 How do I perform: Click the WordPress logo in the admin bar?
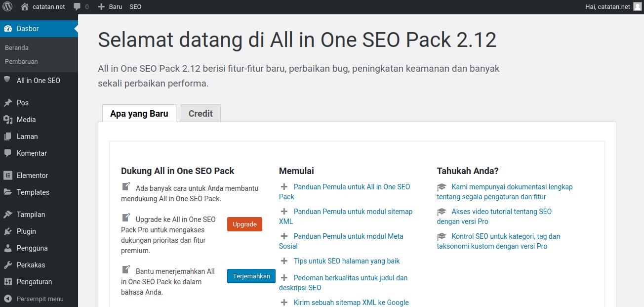[7, 6]
